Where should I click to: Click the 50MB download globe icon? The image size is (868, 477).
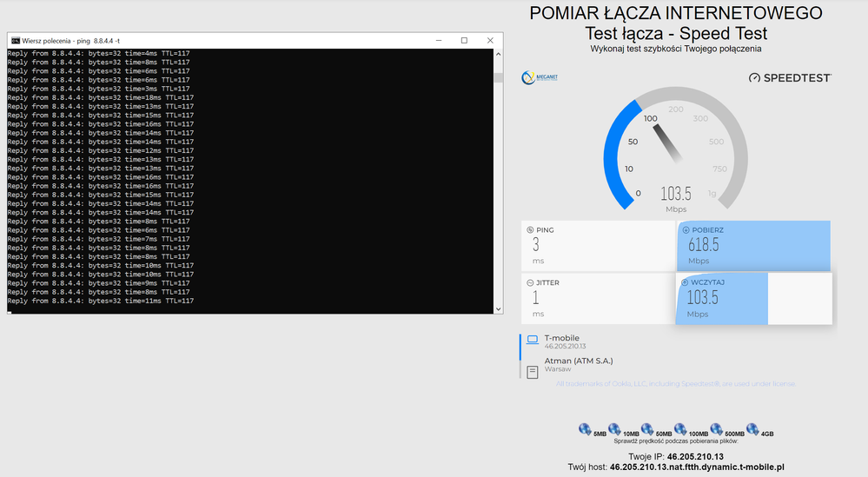coord(647,429)
